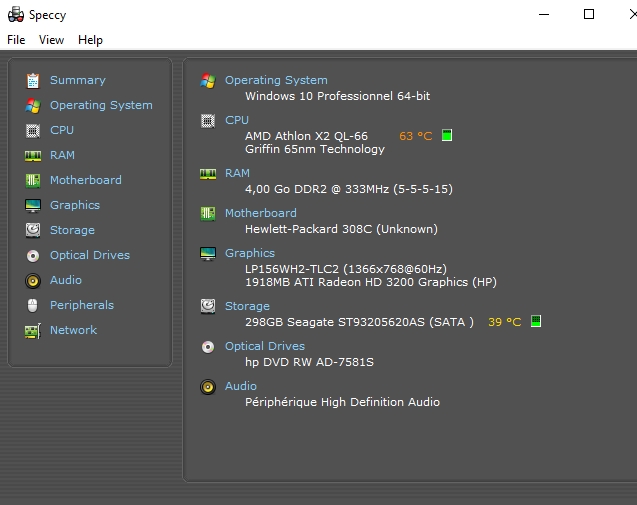The image size is (637, 505).
Task: Click the Audio speaker icon in sidebar
Action: coord(33,280)
